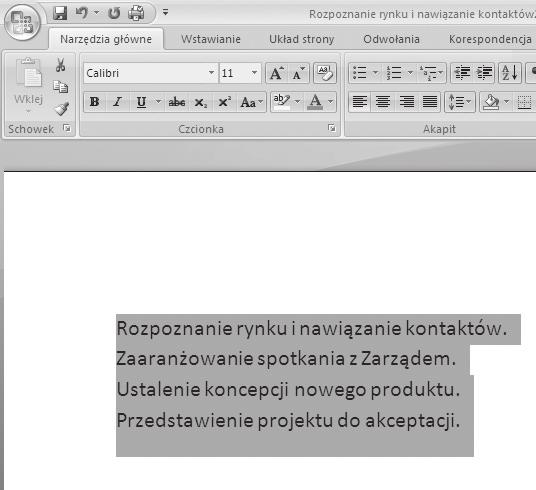Cut selection with the scissors icon
The width and height of the screenshot is (536, 490).
[x=61, y=65]
